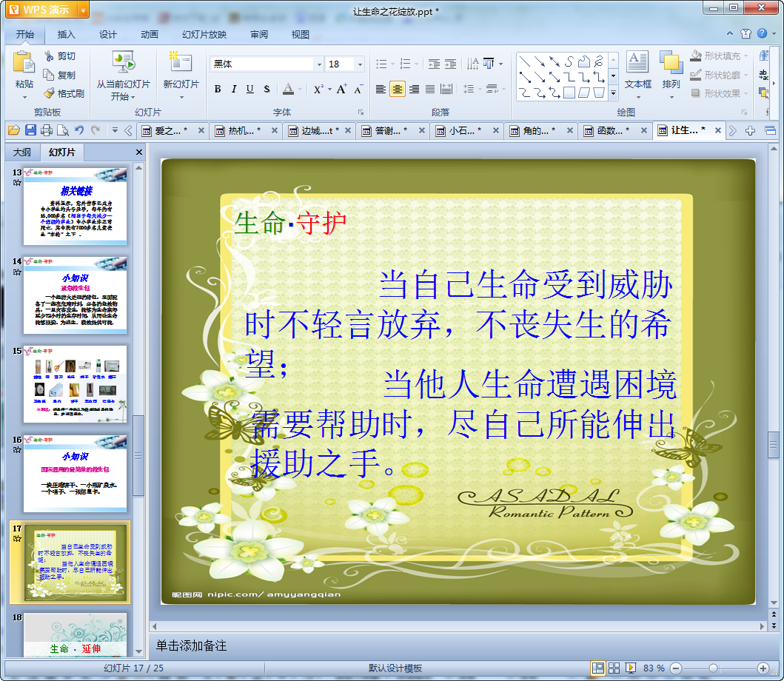Expand the shapes gallery dropdown

tap(614, 92)
